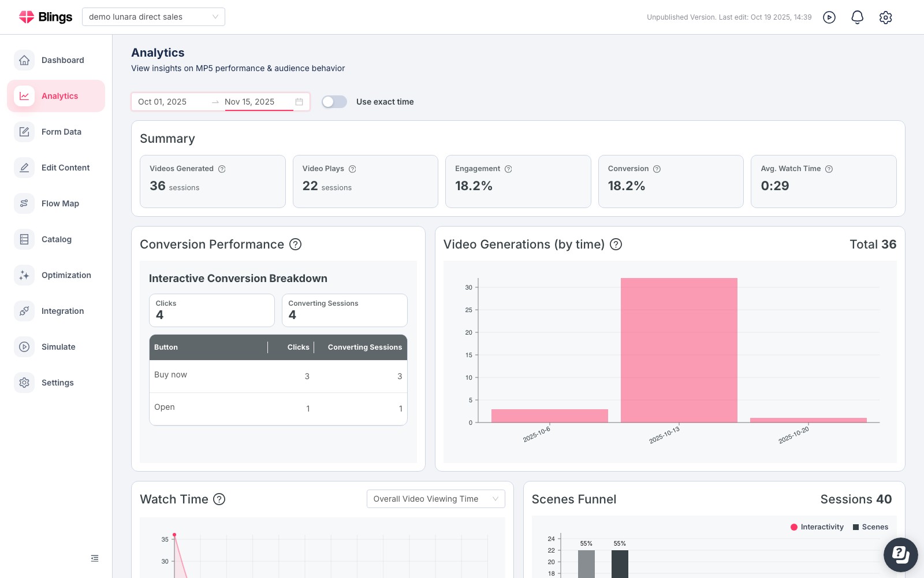The width and height of the screenshot is (924, 578).
Task: Open the notifications bell icon
Action: tap(858, 17)
